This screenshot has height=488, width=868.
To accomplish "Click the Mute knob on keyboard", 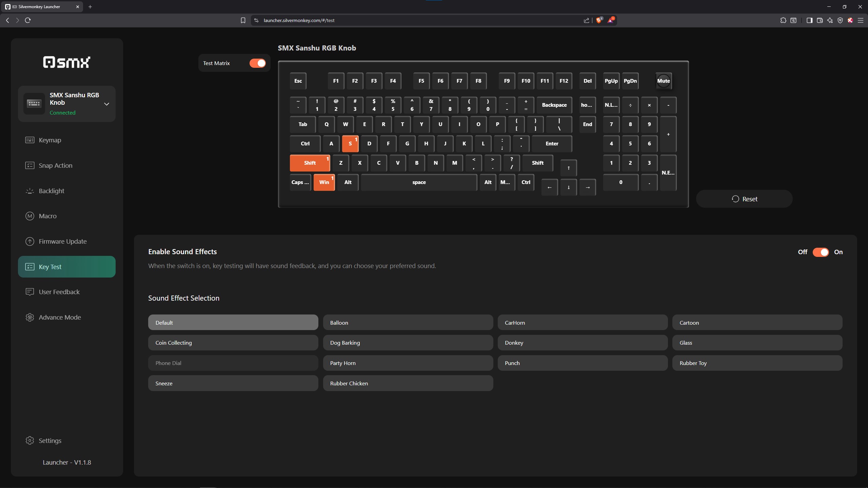I will 663,81.
